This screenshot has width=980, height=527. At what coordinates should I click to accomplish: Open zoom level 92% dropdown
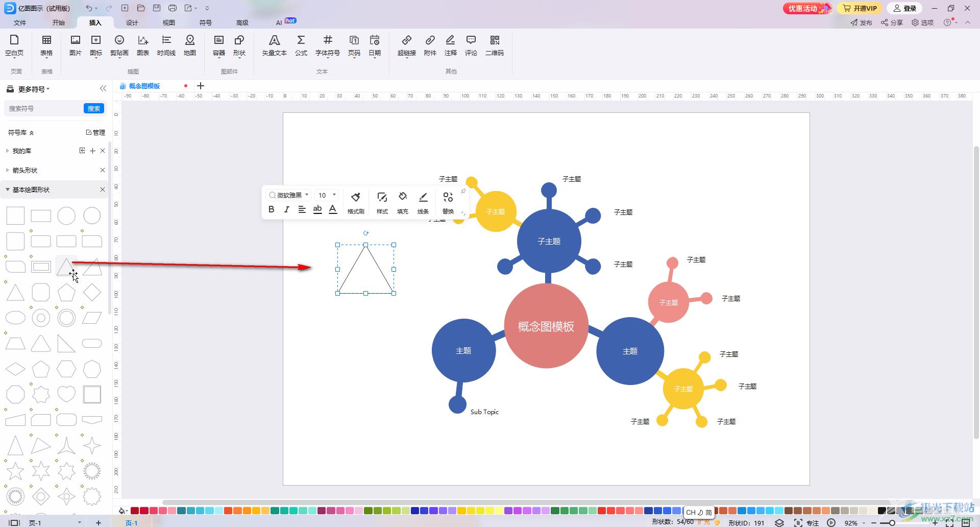click(x=854, y=522)
